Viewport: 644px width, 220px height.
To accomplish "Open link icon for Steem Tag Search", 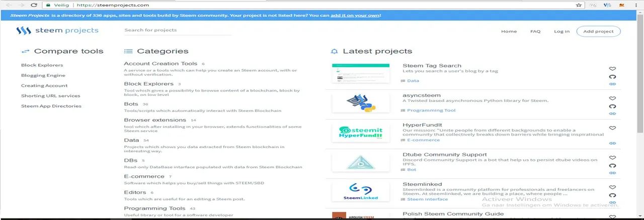I will point(612,84).
